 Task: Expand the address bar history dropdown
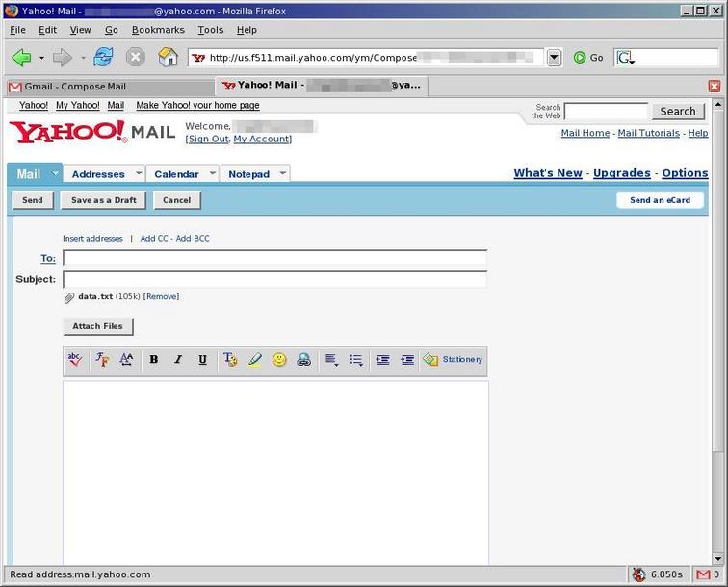click(x=554, y=58)
